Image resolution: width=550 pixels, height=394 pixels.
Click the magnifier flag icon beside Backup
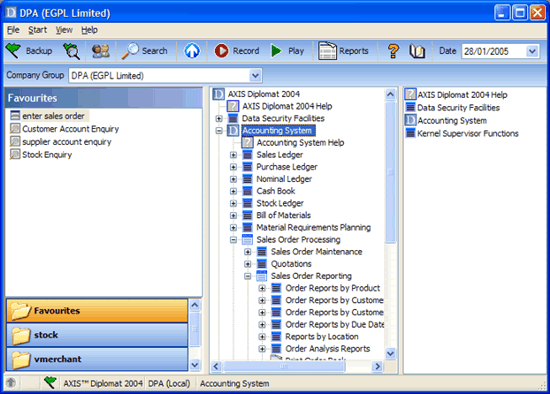point(72,51)
